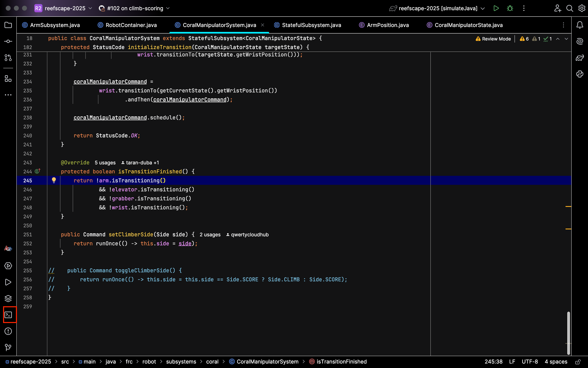This screenshot has height=368, width=588.
Task: Click the 'qwertycloudhub' author hint
Action: pyautogui.click(x=247, y=235)
